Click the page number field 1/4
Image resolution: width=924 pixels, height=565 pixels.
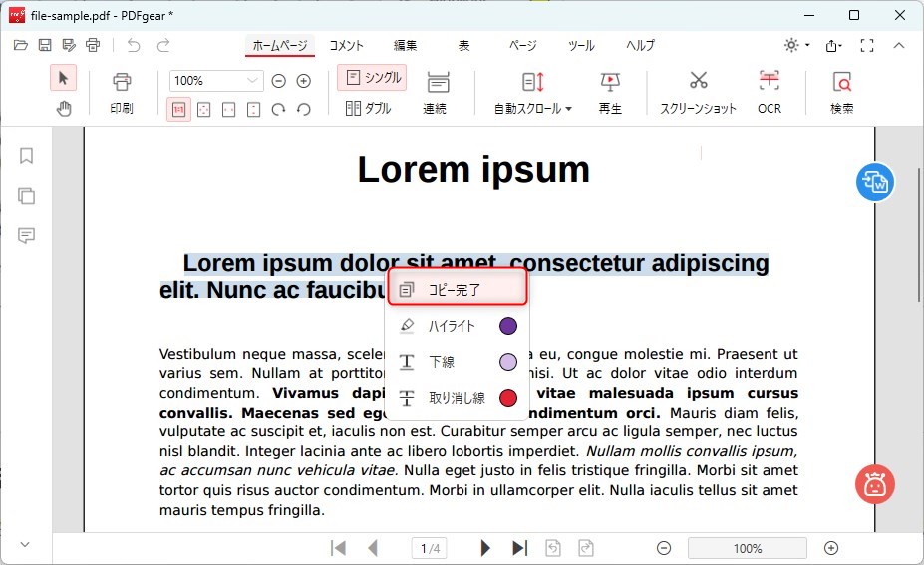pyautogui.click(x=430, y=548)
